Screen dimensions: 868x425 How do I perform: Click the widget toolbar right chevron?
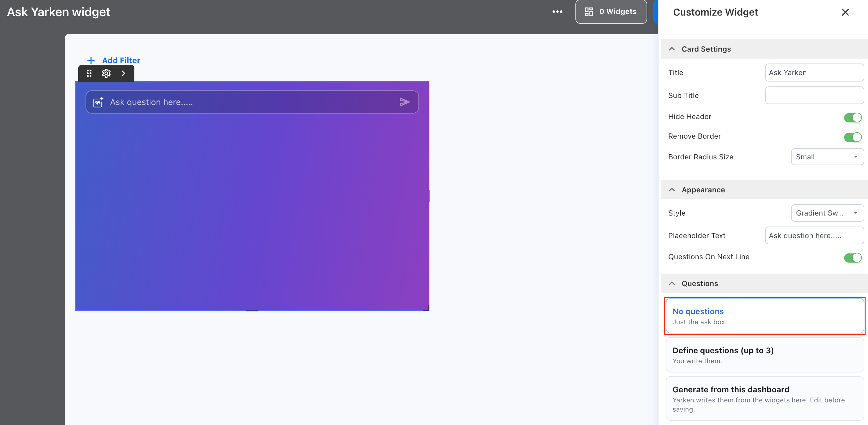click(x=123, y=73)
